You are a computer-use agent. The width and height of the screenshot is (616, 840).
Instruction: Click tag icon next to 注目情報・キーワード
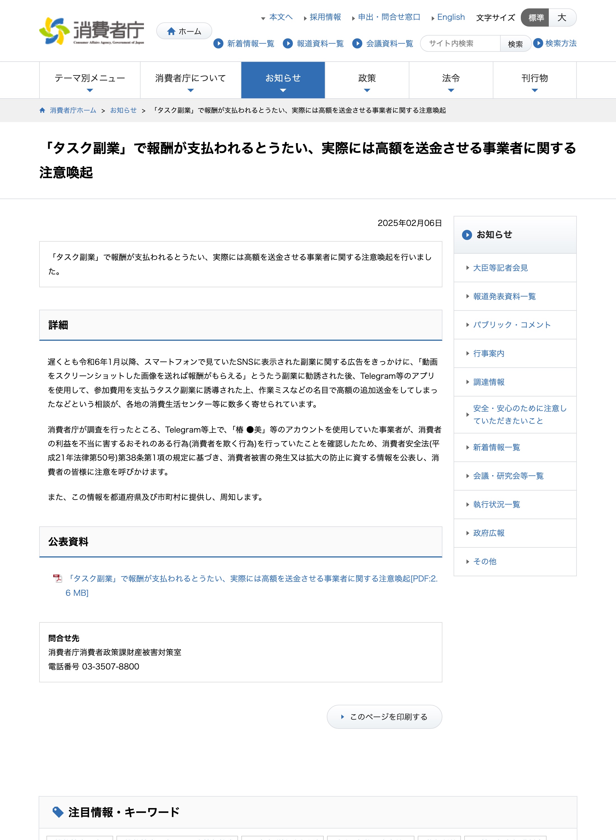click(58, 812)
